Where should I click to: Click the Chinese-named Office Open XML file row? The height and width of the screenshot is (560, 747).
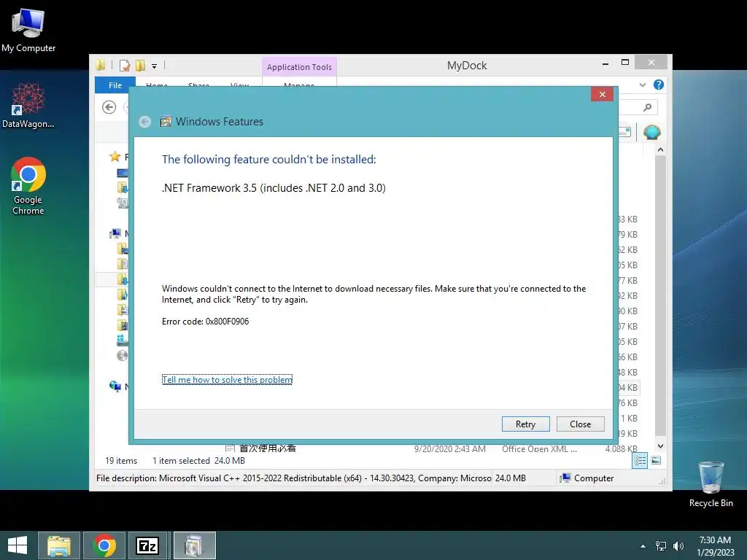pyautogui.click(x=430, y=448)
